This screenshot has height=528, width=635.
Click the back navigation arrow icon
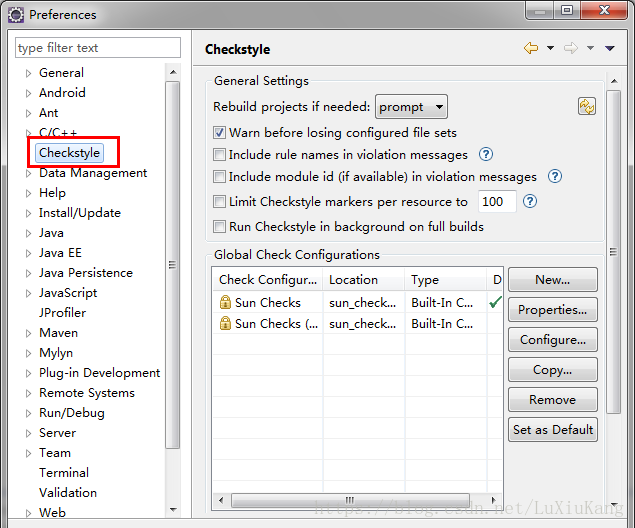531,48
